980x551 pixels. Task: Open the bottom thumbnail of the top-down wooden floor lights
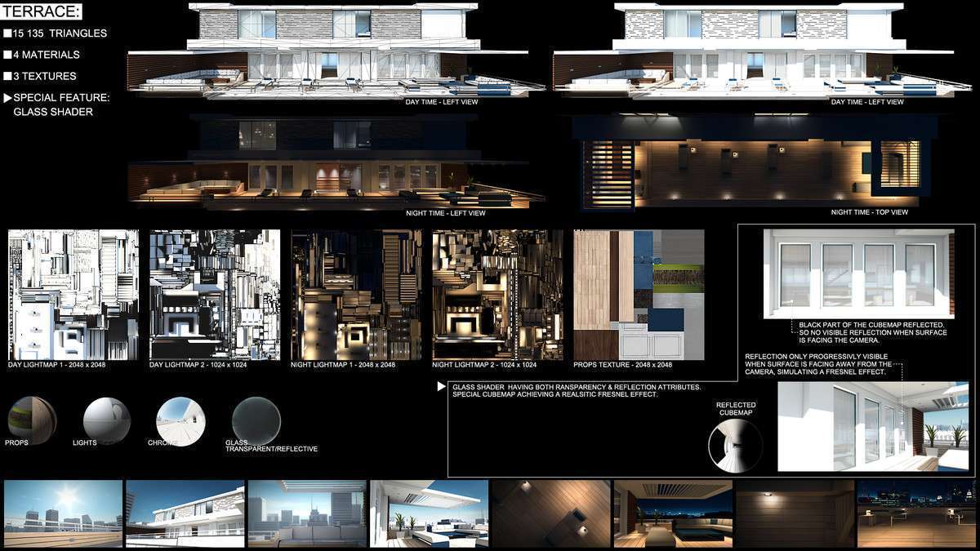pos(551,513)
